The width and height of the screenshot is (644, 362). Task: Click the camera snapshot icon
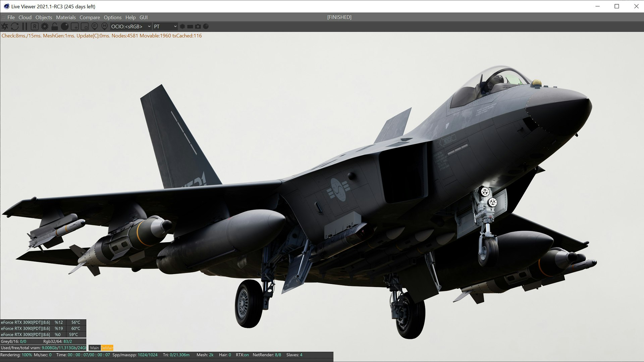coord(198,26)
